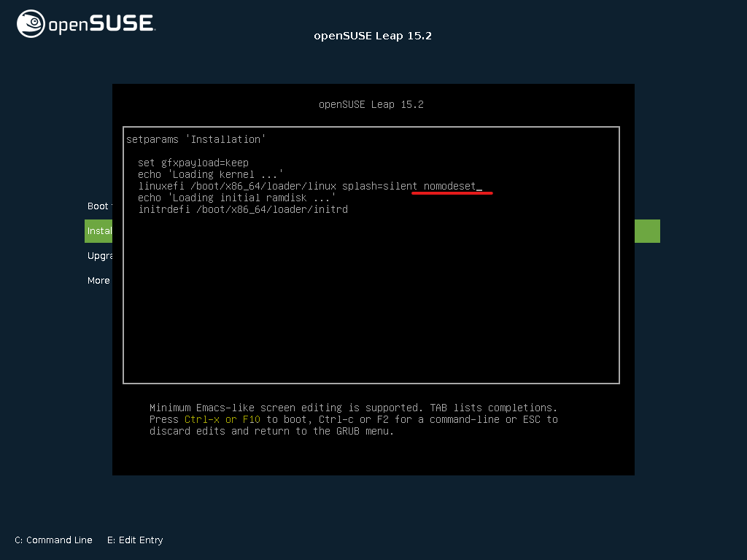Viewport: 747px width, 560px height.
Task: Place cursor on the setparams 'Installation' line
Action: [x=196, y=139]
